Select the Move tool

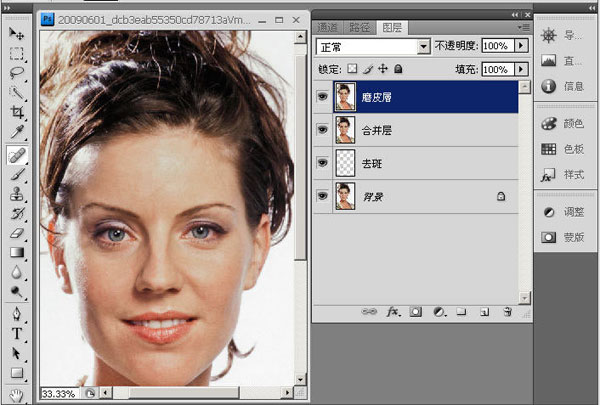[17, 34]
